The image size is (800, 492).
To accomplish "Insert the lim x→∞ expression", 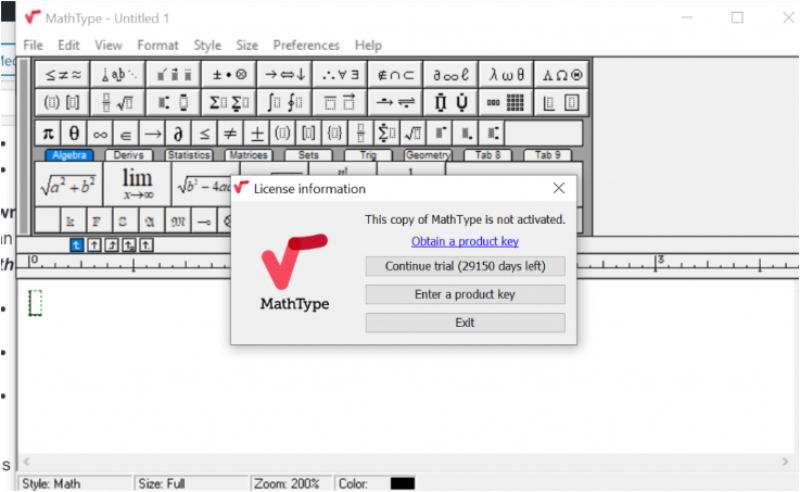I will click(x=137, y=185).
